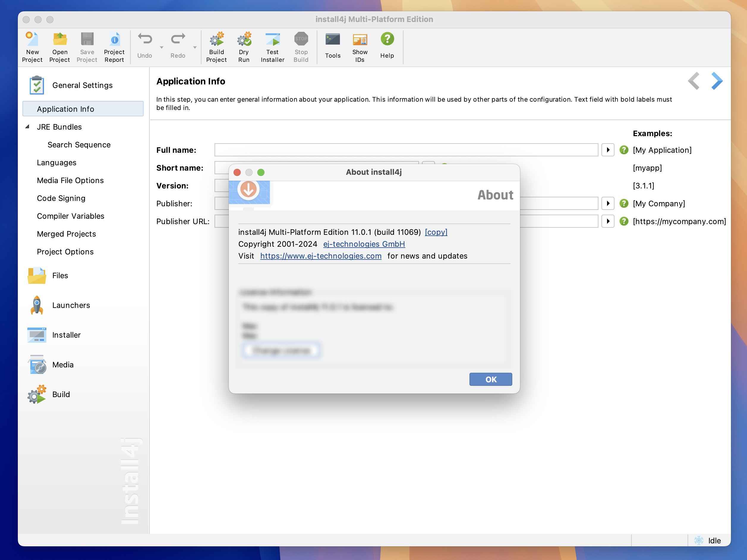Select Compiler Variables

[71, 216]
